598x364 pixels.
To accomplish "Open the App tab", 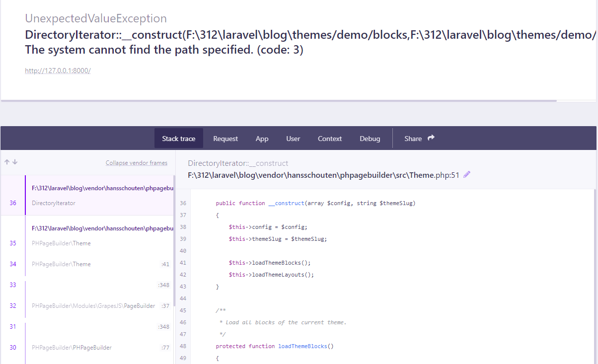I will coord(262,139).
